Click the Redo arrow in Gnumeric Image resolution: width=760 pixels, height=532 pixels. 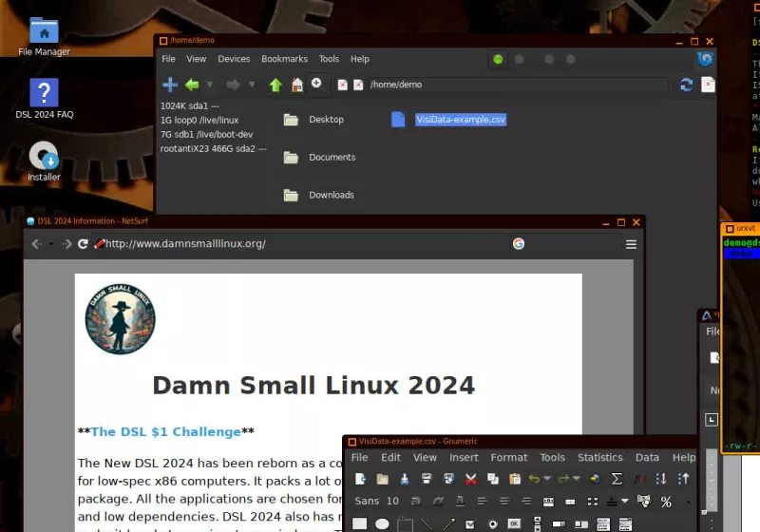pos(563,479)
